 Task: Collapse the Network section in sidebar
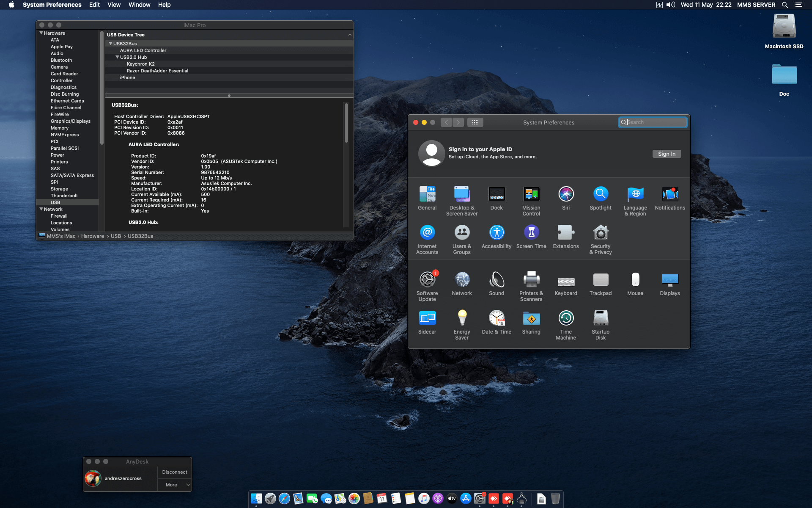coord(41,209)
